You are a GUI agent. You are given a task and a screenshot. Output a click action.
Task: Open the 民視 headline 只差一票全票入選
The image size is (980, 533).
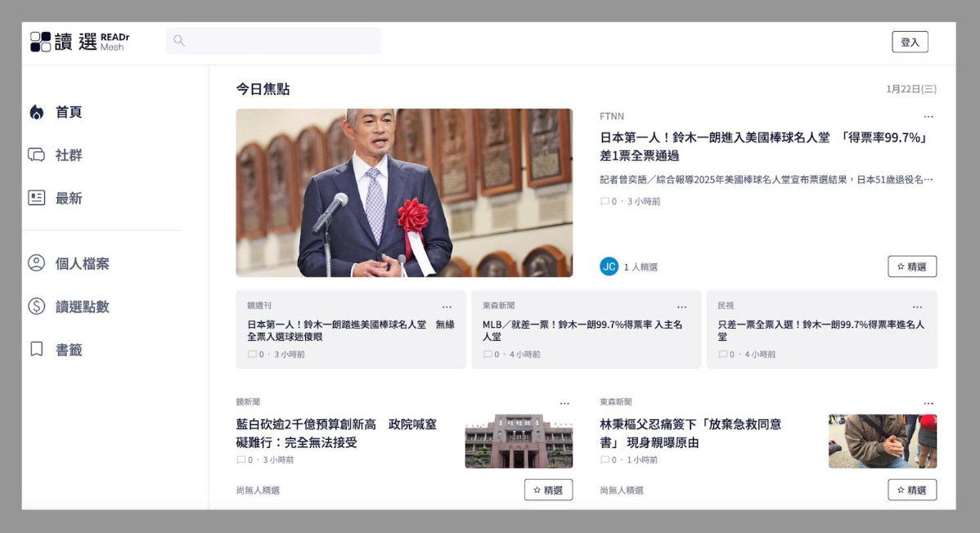(820, 330)
